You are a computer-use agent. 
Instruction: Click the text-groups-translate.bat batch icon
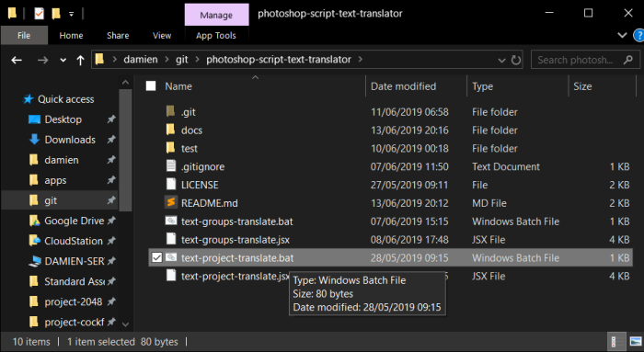(x=171, y=221)
